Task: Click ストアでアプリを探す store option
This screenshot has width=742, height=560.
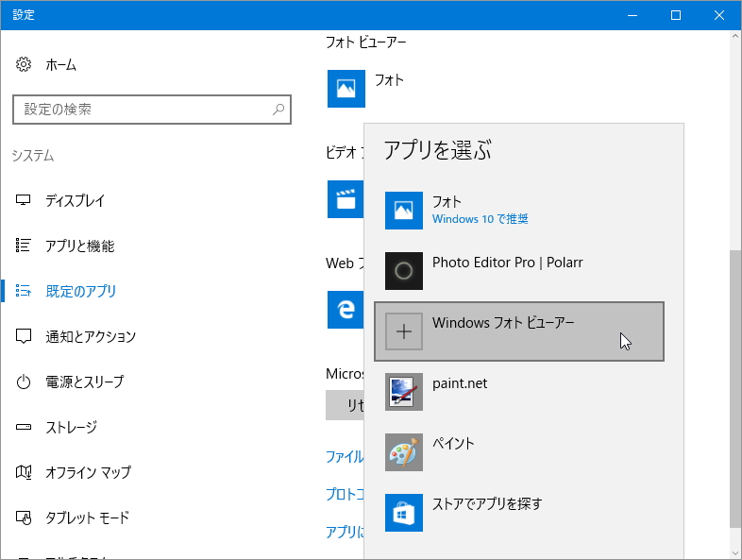Action: click(x=519, y=513)
